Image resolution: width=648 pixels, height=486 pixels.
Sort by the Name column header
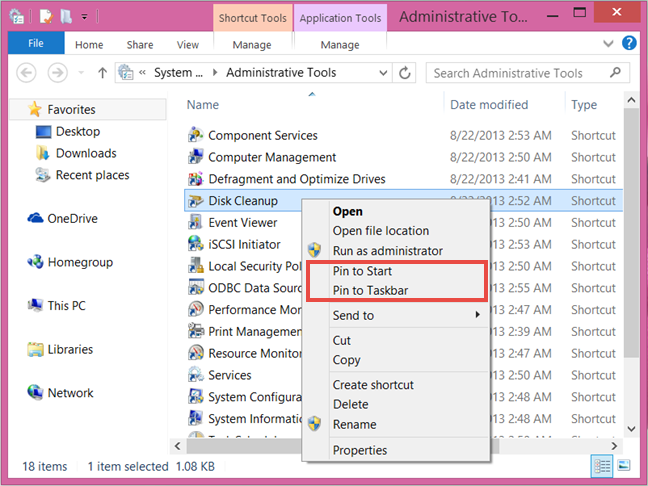202,105
